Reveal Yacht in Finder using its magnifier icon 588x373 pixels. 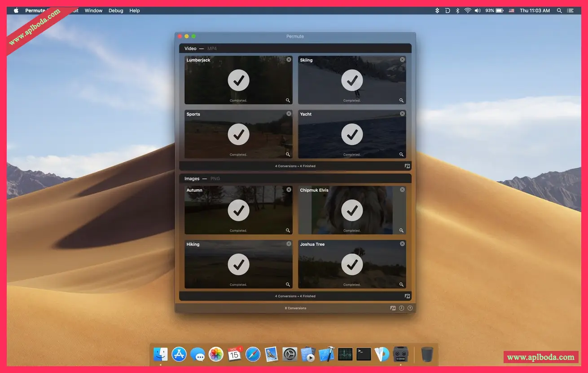pos(401,154)
